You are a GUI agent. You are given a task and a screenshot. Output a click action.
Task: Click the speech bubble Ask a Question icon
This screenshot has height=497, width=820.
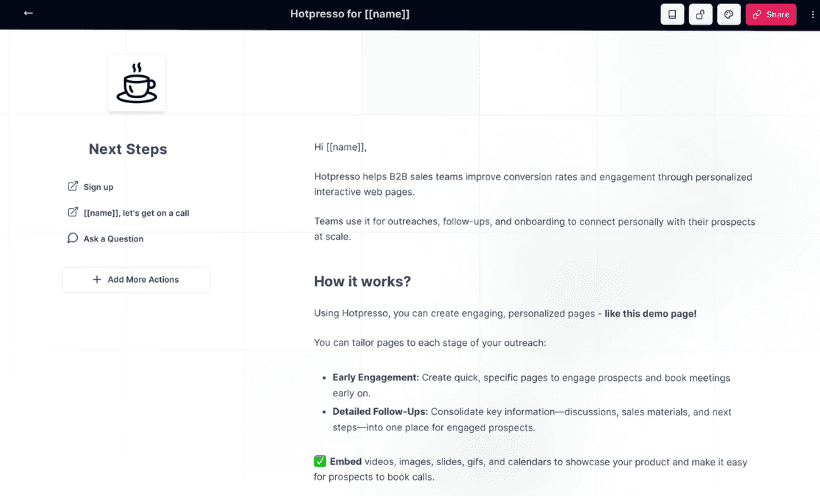pyautogui.click(x=73, y=238)
